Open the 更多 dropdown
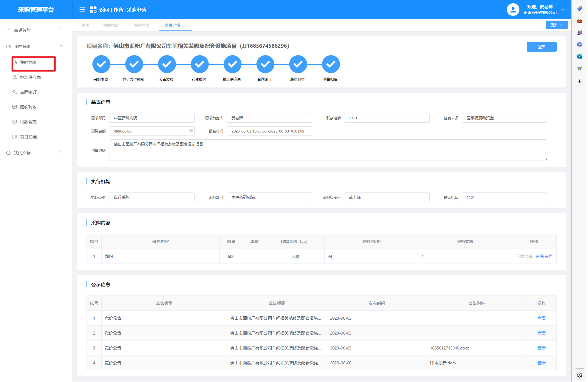The image size is (588, 382). (x=556, y=25)
